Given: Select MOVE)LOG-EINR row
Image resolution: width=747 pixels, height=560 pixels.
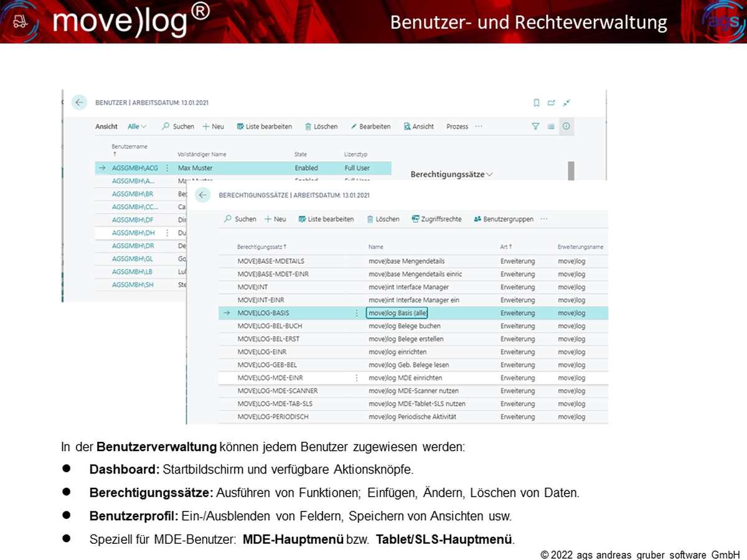Looking at the screenshot, I should point(413,352).
